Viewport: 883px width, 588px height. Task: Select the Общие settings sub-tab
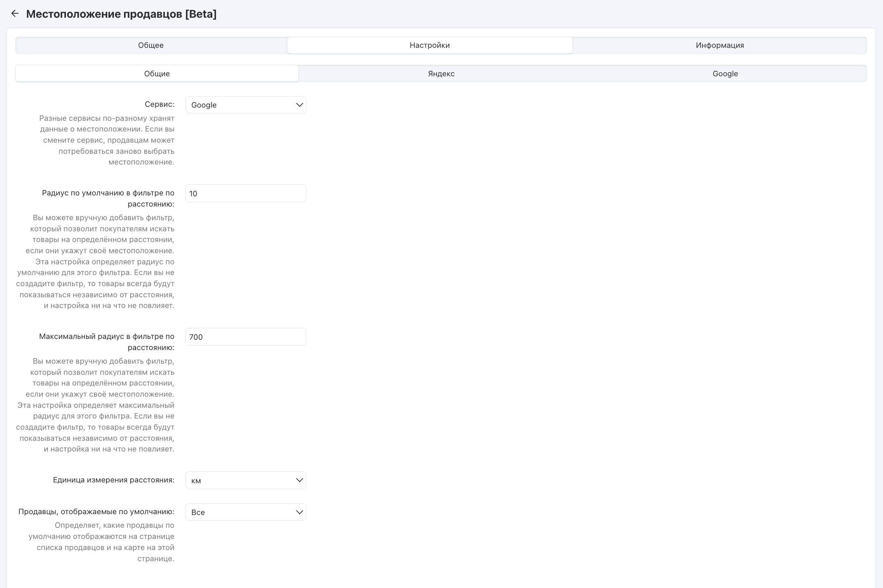(157, 74)
